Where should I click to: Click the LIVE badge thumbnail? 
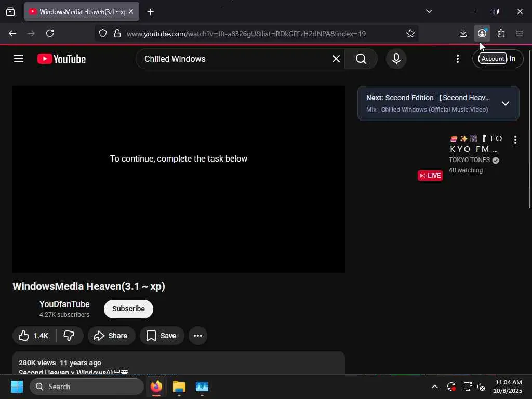(430, 176)
